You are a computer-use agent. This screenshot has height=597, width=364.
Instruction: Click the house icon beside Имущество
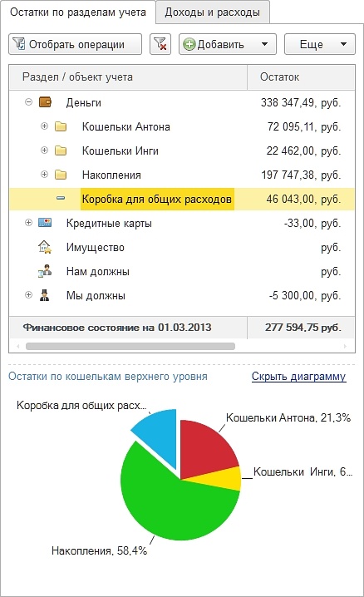[45, 247]
